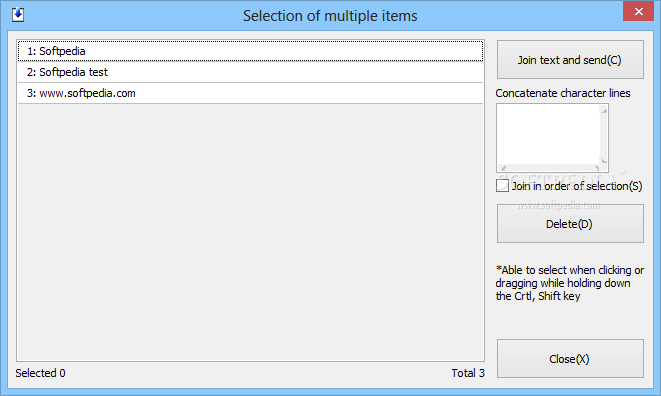Viewport: 661px width, 396px height.
Task: Click the "Total 3" status text
Action: point(468,373)
